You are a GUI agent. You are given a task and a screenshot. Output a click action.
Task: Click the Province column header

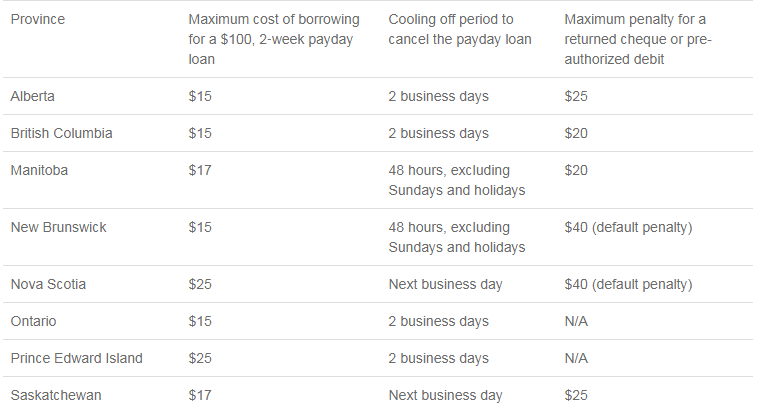pos(38,19)
